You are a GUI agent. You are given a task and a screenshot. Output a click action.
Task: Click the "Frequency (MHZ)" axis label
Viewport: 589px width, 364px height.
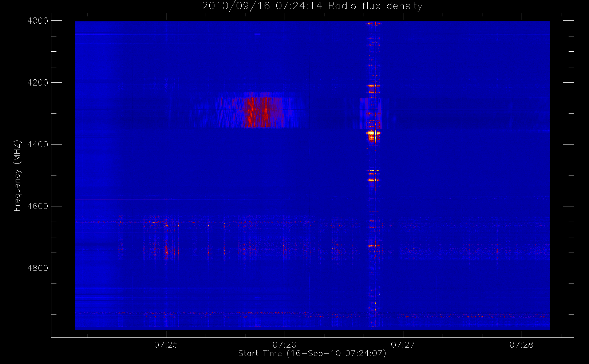pyautogui.click(x=17, y=175)
